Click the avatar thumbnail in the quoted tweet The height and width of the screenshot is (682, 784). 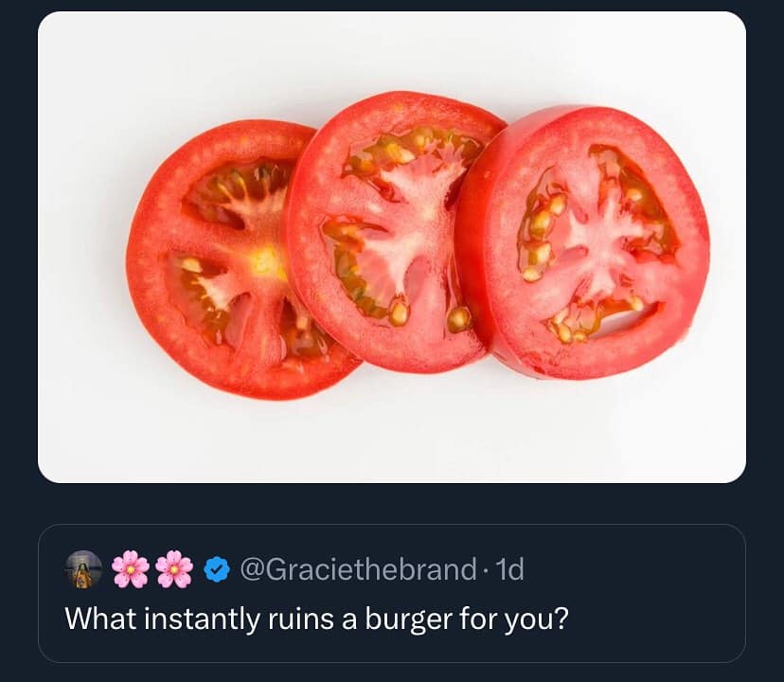tap(82, 569)
